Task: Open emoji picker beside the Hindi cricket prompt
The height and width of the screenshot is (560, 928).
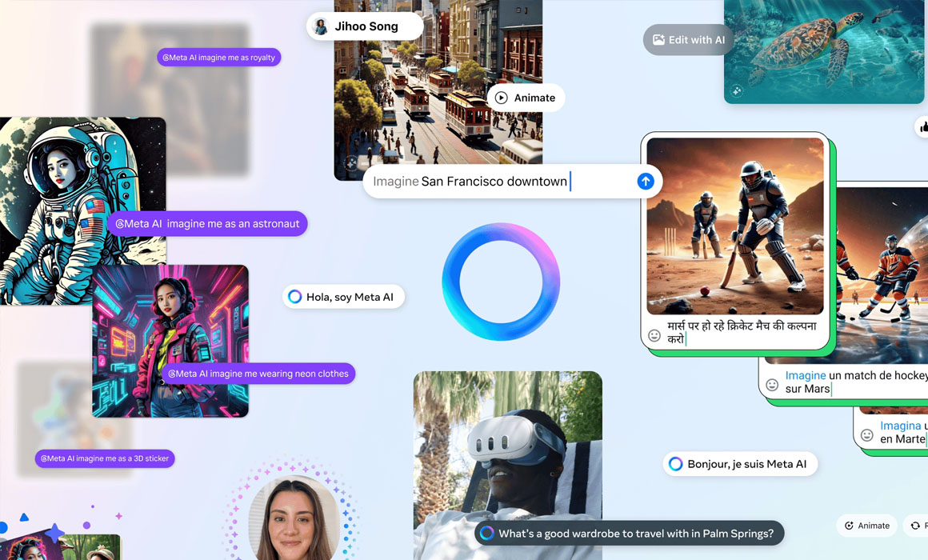Action: click(x=654, y=336)
